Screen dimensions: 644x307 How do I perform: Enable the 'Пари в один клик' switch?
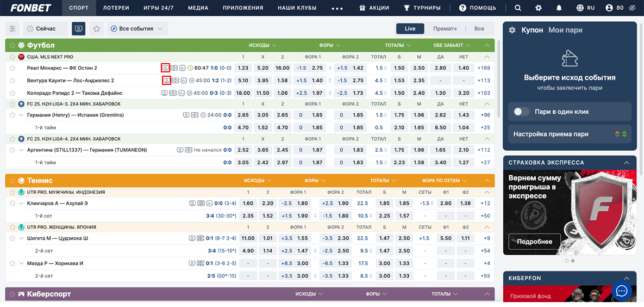point(521,112)
